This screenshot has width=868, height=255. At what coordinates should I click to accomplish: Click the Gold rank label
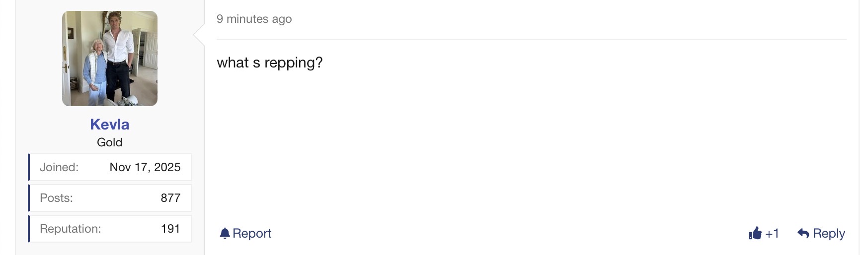110,142
